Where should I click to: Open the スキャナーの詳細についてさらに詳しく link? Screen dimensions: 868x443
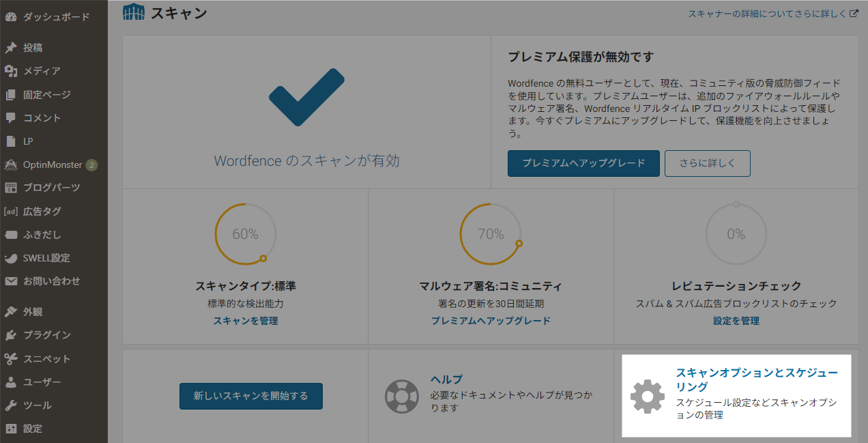(x=771, y=12)
